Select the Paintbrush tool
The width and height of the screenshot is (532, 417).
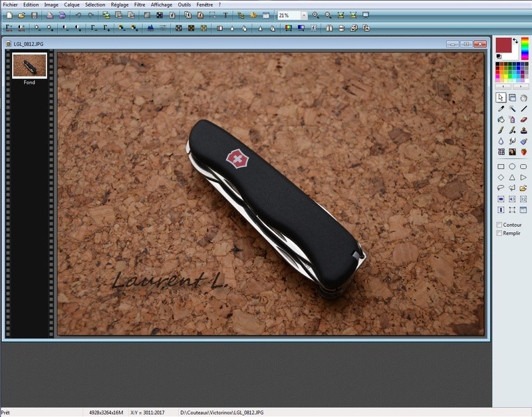click(x=501, y=130)
